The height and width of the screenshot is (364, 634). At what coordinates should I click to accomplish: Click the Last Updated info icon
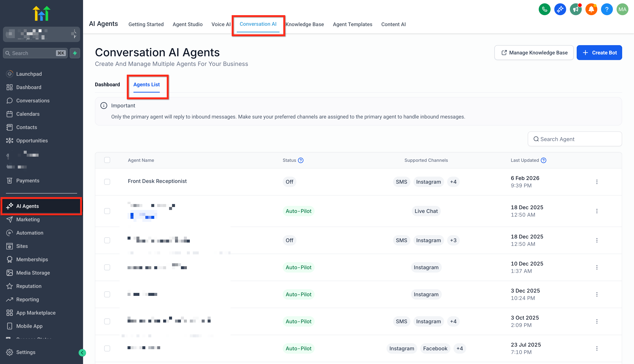pyautogui.click(x=543, y=160)
